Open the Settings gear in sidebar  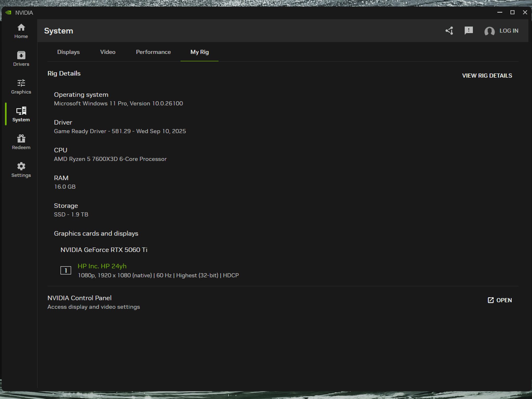click(21, 170)
